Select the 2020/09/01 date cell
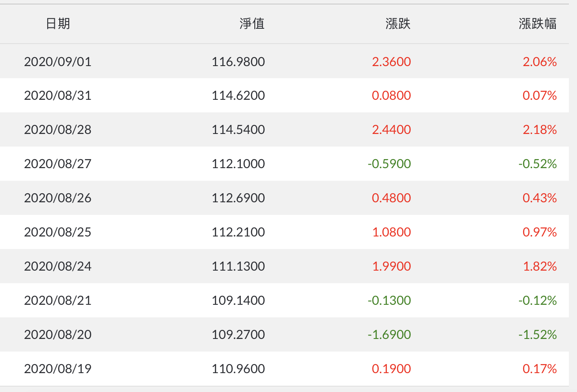 (x=58, y=62)
